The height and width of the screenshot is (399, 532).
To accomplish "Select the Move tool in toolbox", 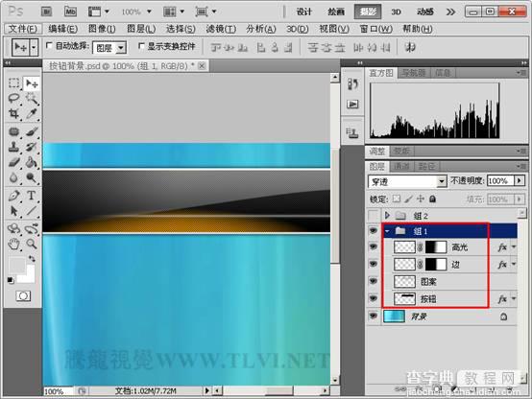I will tap(32, 83).
